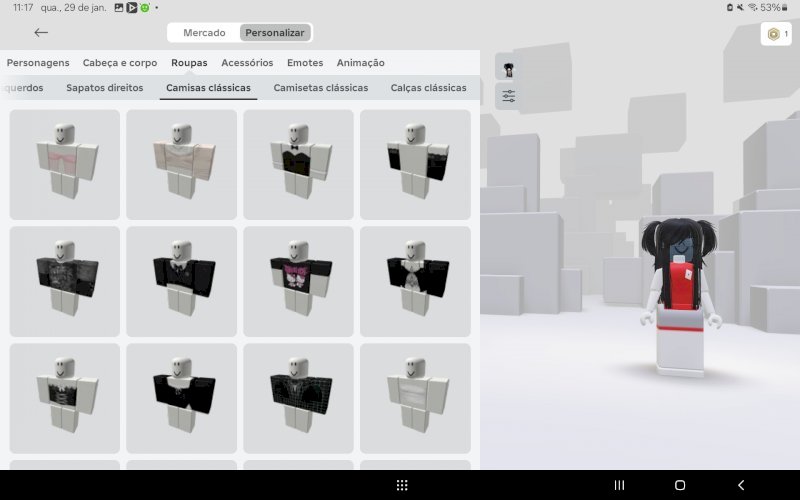Screen dimensions: 800x500
Task: Equip the shirt with pink bow
Action: click(x=65, y=164)
